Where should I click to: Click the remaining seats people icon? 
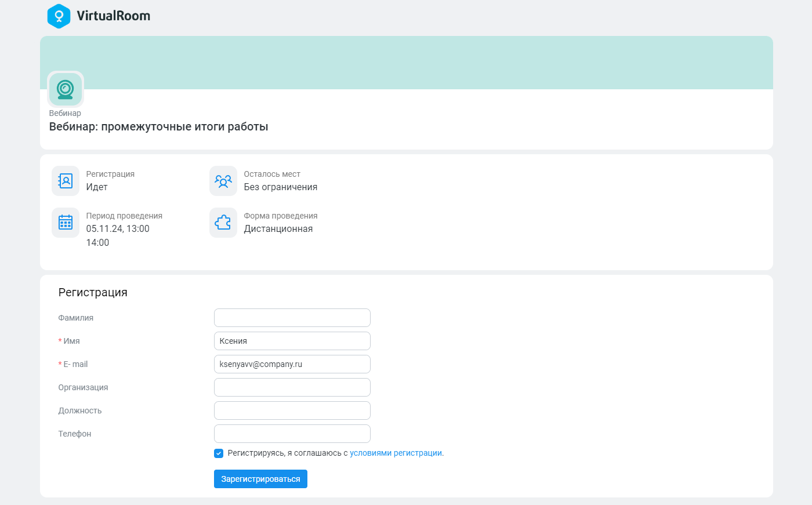(x=223, y=181)
